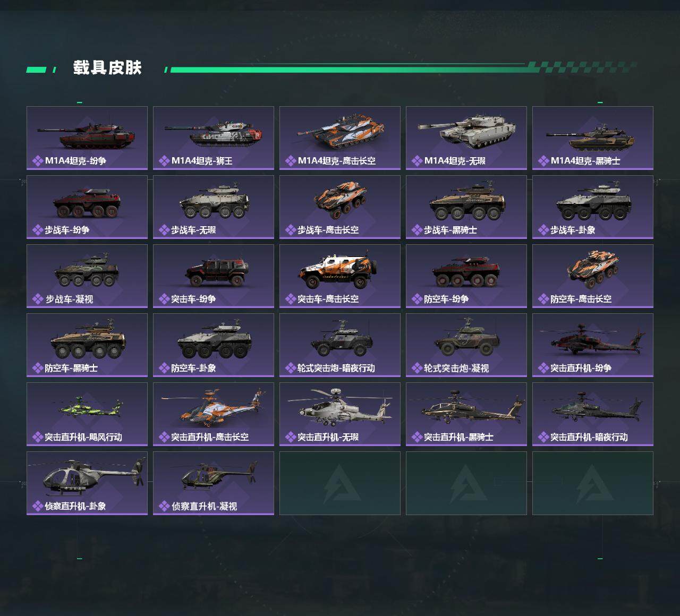Screen dimensions: 680x616
Task: Open the 突击直升机-纷争 helicopter skin
Action: [593, 345]
